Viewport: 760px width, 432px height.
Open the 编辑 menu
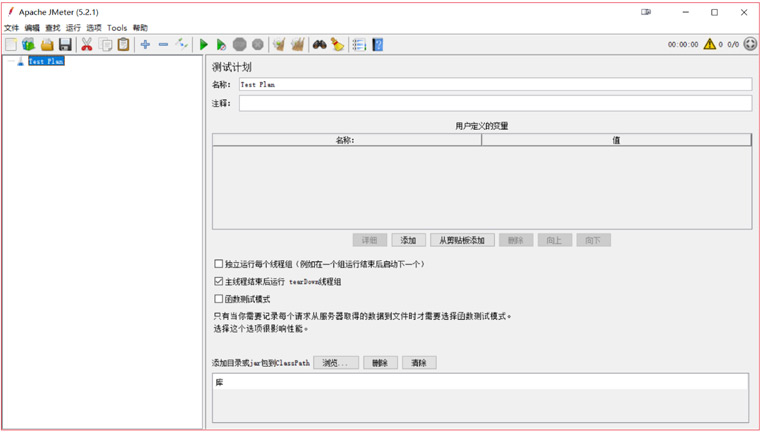point(32,28)
